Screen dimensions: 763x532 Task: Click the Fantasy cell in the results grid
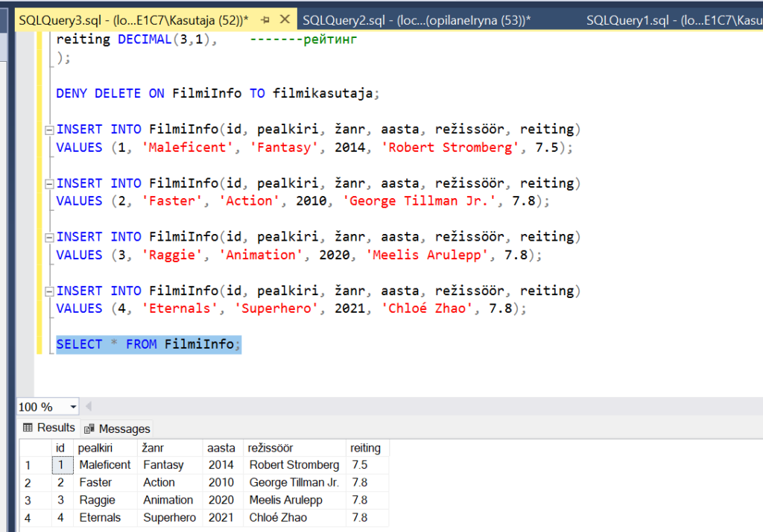coord(170,466)
